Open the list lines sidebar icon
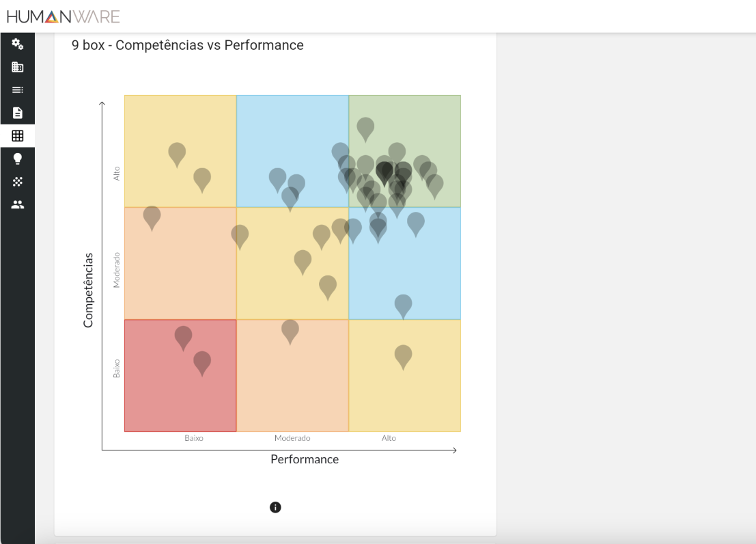This screenshot has width=756, height=544. pos(18,90)
